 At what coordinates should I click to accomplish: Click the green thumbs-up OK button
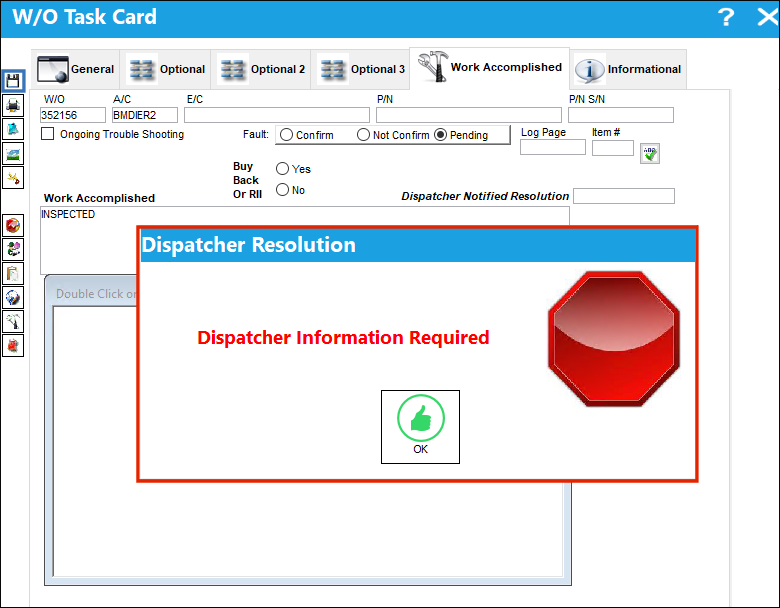click(x=420, y=427)
